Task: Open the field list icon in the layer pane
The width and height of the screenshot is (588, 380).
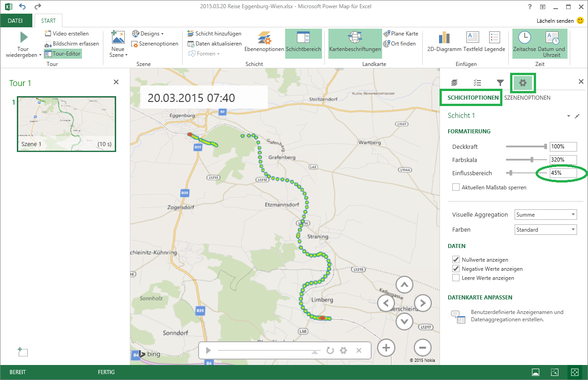Action: pos(477,82)
